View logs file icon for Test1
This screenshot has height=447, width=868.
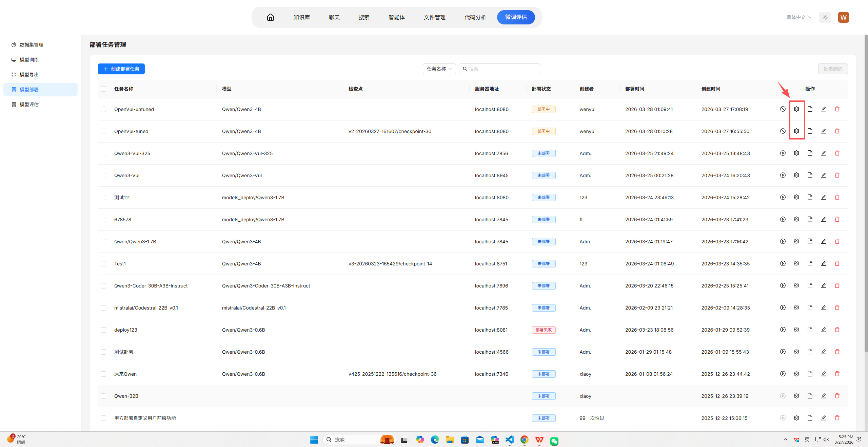click(810, 263)
